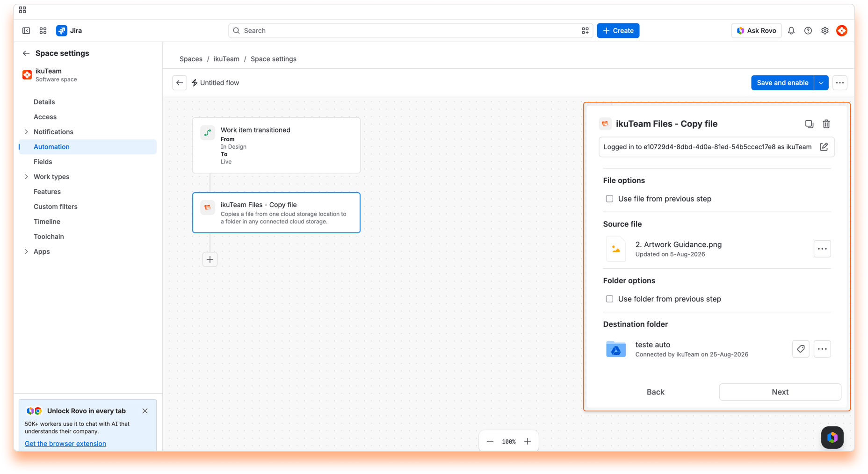Click the Create button
The width and height of the screenshot is (868, 474).
(618, 30)
